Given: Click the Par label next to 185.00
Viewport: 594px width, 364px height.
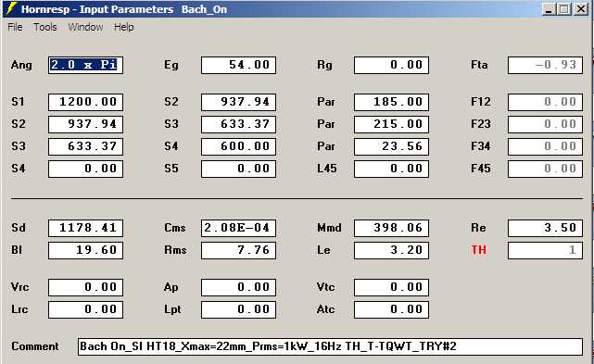Looking at the screenshot, I should pyautogui.click(x=326, y=102).
